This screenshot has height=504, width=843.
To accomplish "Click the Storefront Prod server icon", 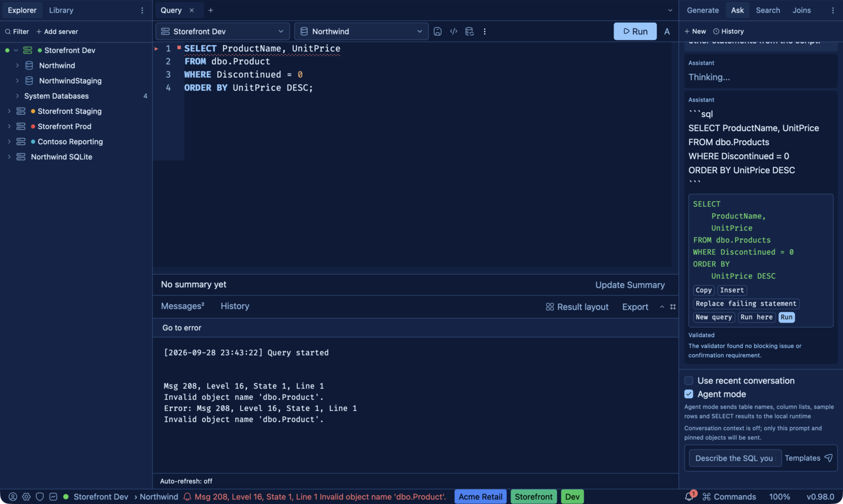I will [x=21, y=126].
